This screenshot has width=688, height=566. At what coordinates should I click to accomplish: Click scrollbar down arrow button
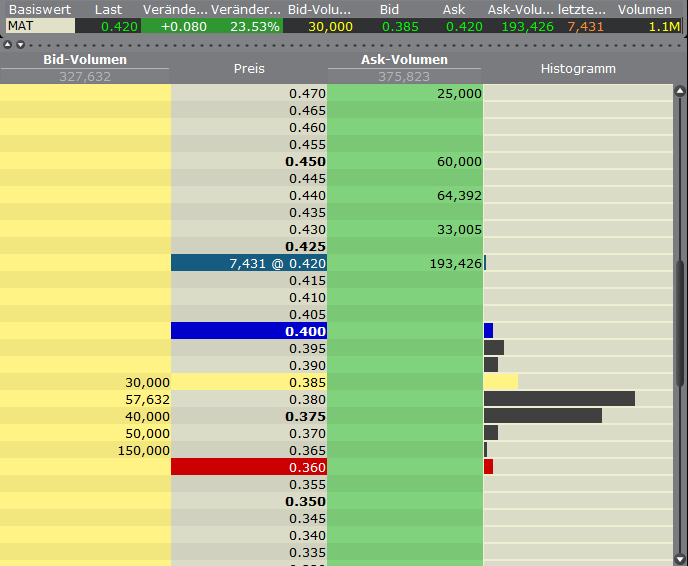coord(680,559)
